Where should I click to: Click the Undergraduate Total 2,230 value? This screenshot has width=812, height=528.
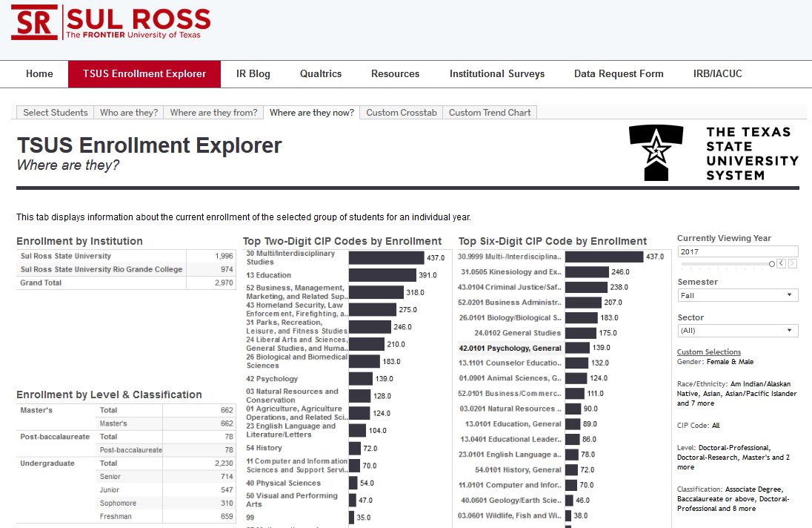pyautogui.click(x=224, y=463)
